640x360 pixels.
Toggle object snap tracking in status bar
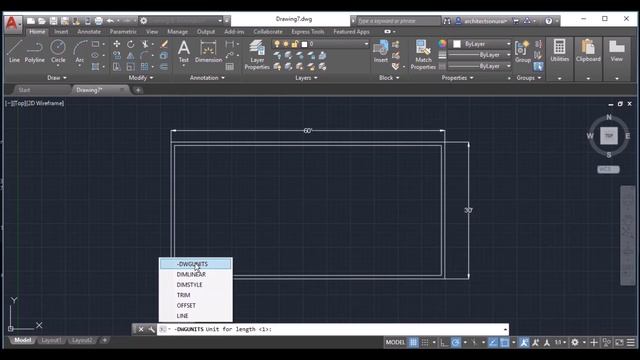[493, 342]
